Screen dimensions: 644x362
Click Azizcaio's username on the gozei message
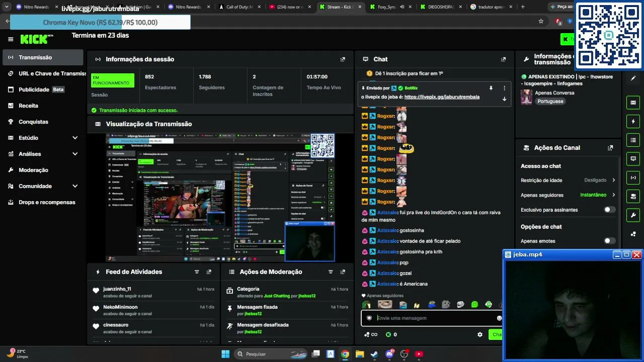pos(387,274)
